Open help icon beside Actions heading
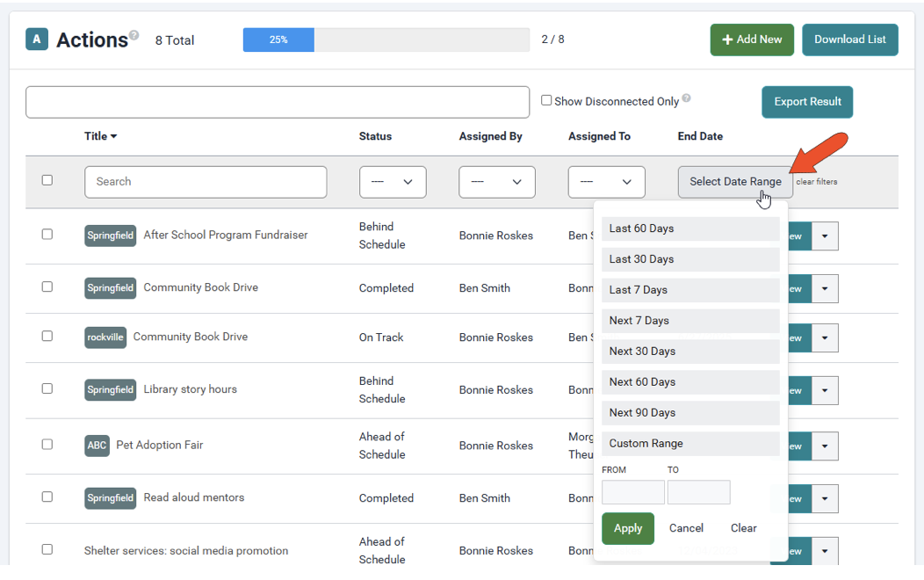This screenshot has width=924, height=580. [134, 35]
